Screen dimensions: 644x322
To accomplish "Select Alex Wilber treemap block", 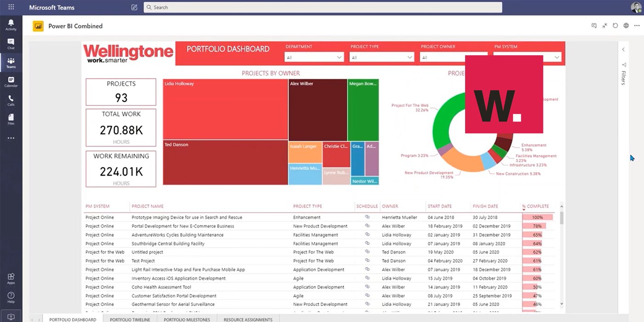I will (x=318, y=110).
